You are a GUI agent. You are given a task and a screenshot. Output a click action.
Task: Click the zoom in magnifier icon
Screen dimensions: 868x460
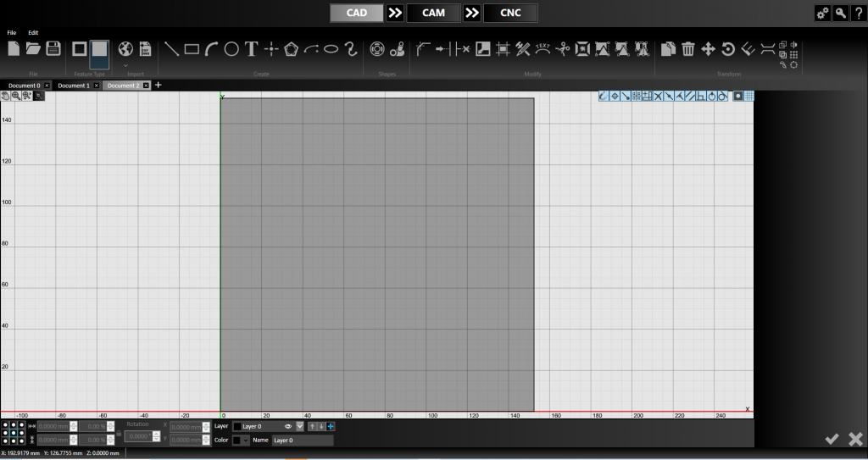[16, 96]
